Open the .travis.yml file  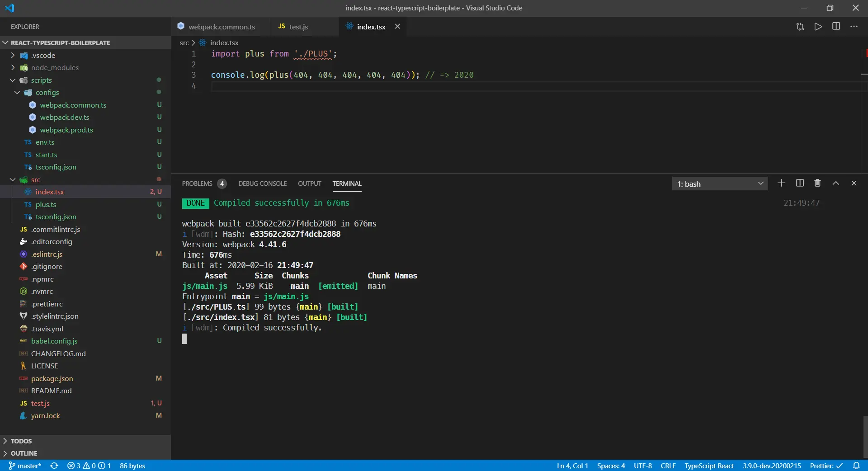85,329
